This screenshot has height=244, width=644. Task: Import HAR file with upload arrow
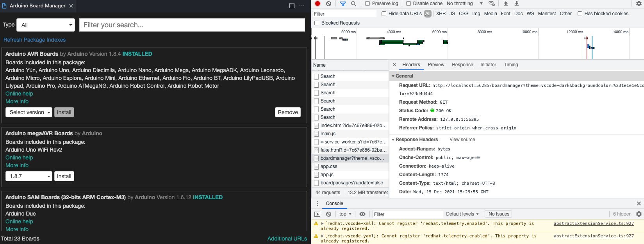coord(505,4)
